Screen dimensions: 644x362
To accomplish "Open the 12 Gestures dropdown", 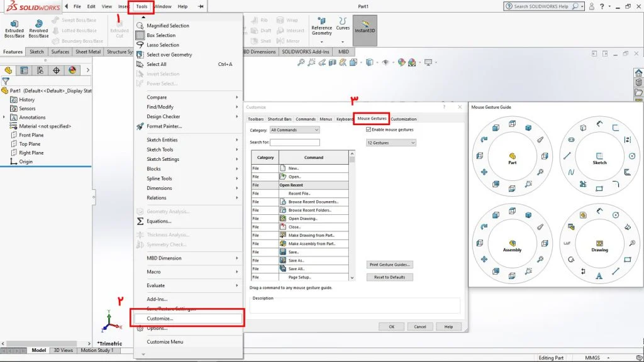I will coord(391,143).
